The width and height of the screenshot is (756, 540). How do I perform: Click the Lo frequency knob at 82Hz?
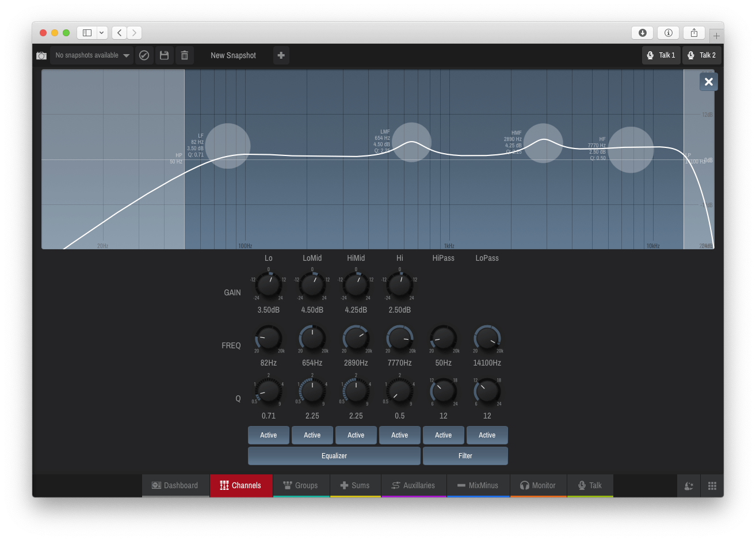269,338
